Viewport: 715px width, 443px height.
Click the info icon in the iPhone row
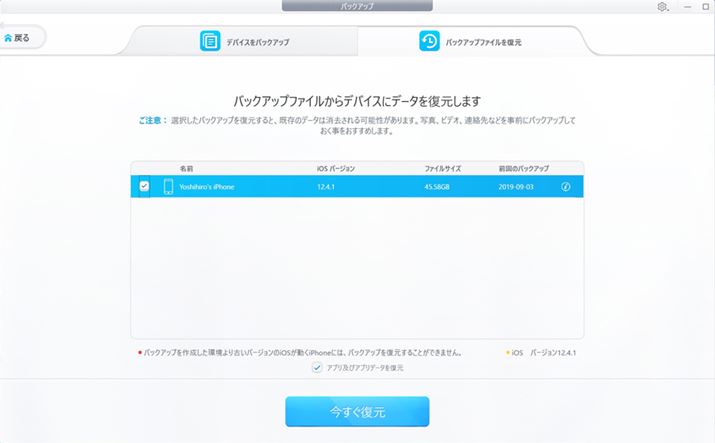click(566, 186)
